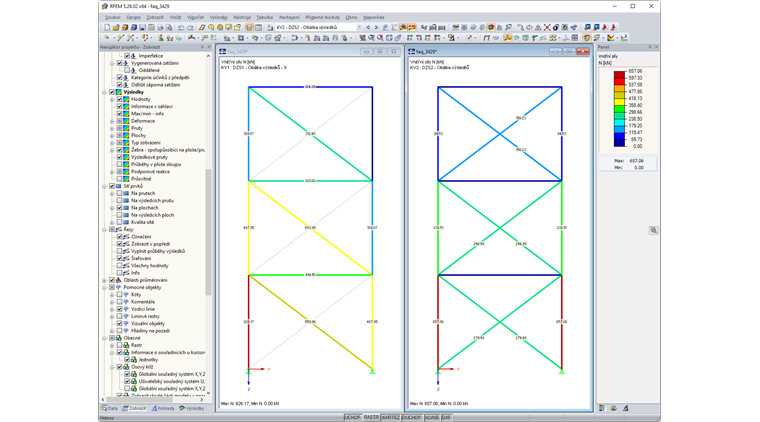Click the red X delete icon in toolbar
Screen dimensions: 760x422
547,28
